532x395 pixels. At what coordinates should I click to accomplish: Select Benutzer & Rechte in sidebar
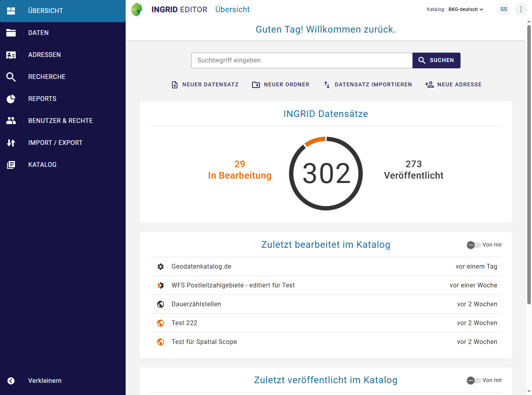click(63, 121)
